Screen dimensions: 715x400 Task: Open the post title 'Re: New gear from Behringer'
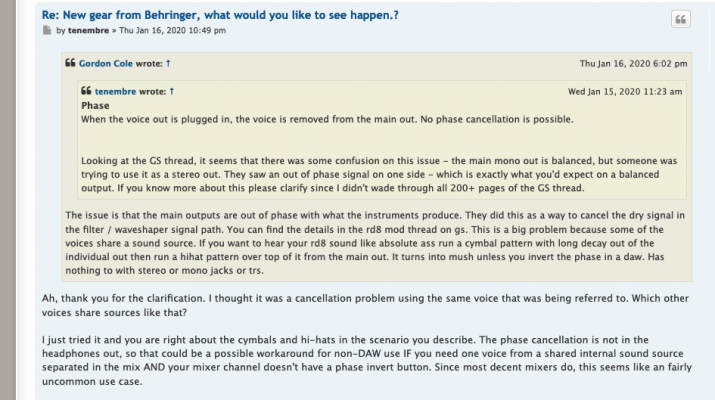pyautogui.click(x=220, y=15)
